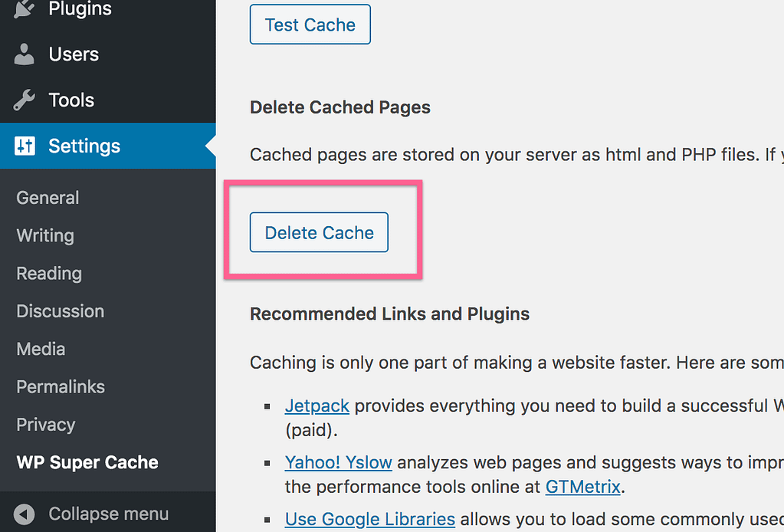Click the Users person icon

pos(25,54)
